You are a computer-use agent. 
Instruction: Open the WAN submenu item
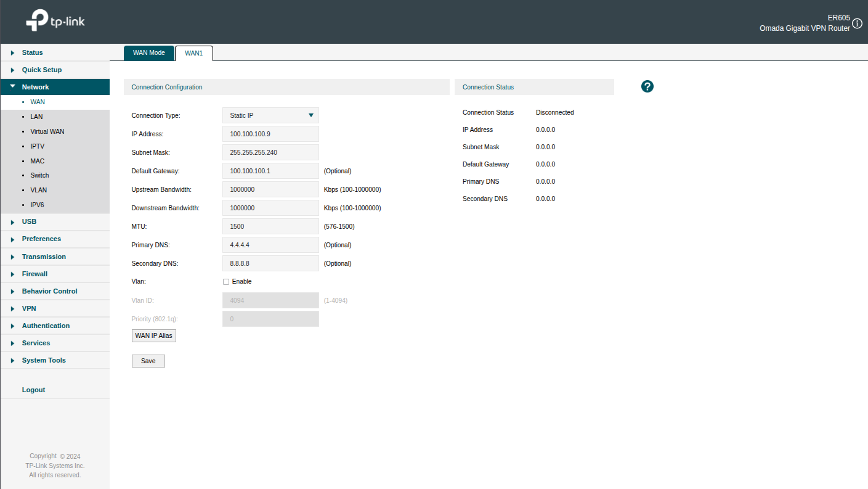[55, 102]
